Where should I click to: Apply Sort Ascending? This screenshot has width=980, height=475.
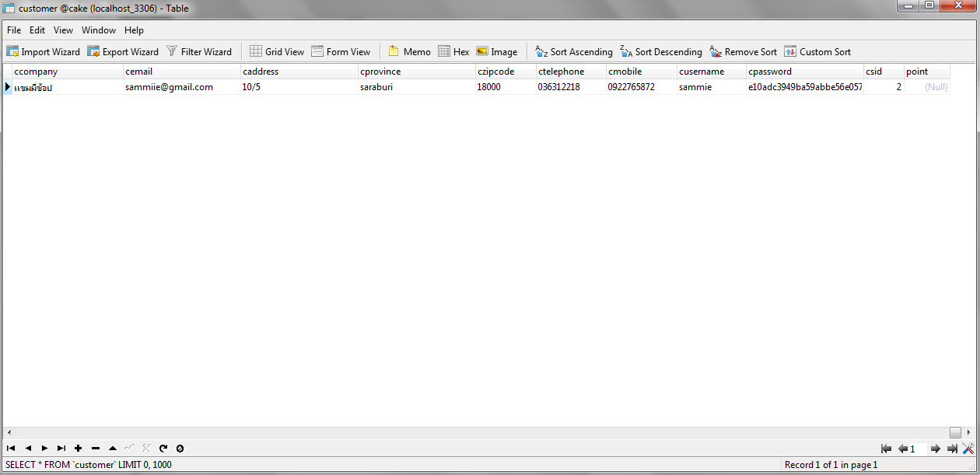(x=574, y=52)
